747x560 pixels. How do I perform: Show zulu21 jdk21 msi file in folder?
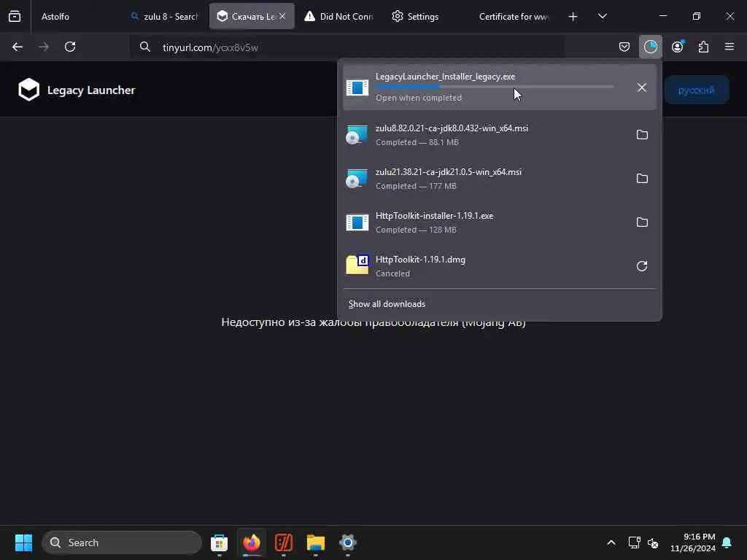click(x=642, y=179)
